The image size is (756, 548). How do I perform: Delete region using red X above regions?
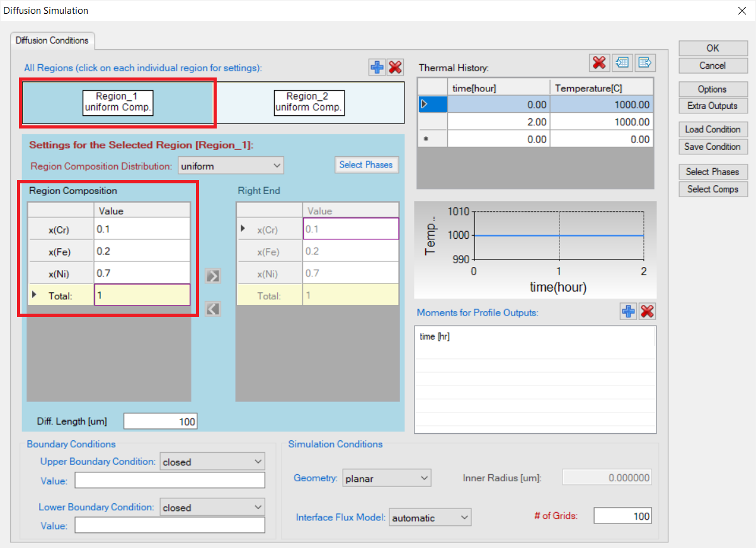click(395, 68)
